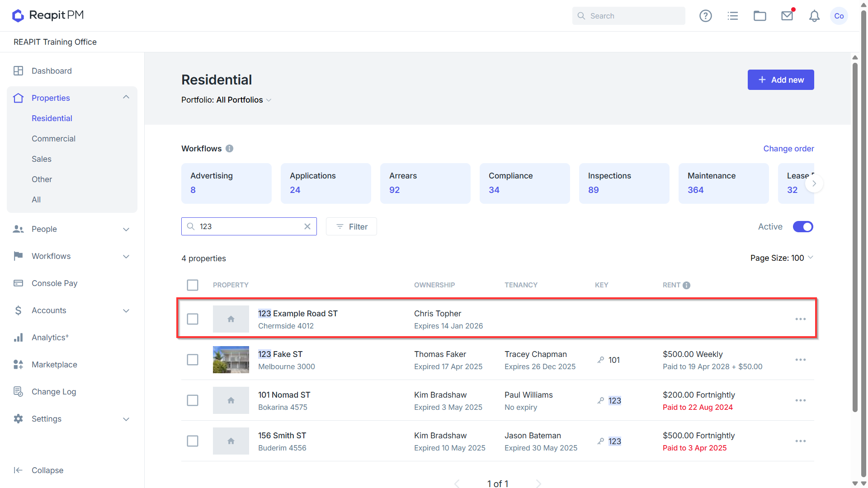
Task: Click the Change order link
Action: tap(788, 149)
